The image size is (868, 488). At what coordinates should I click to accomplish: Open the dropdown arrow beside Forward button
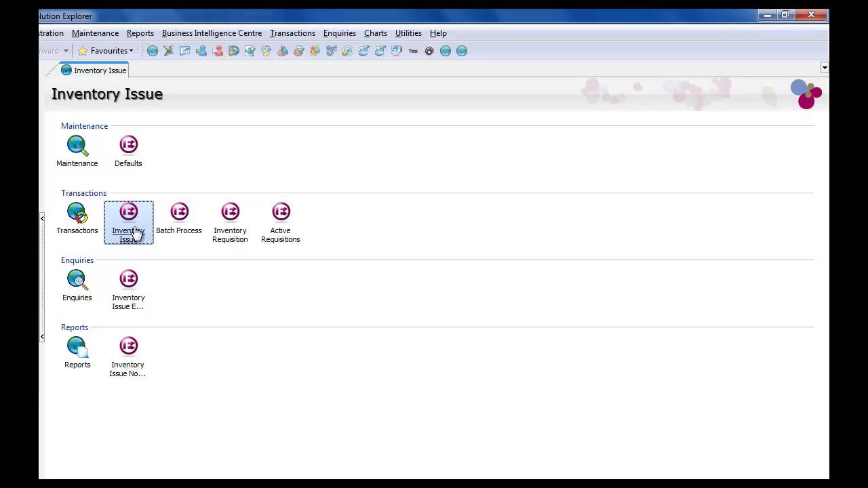tap(66, 51)
